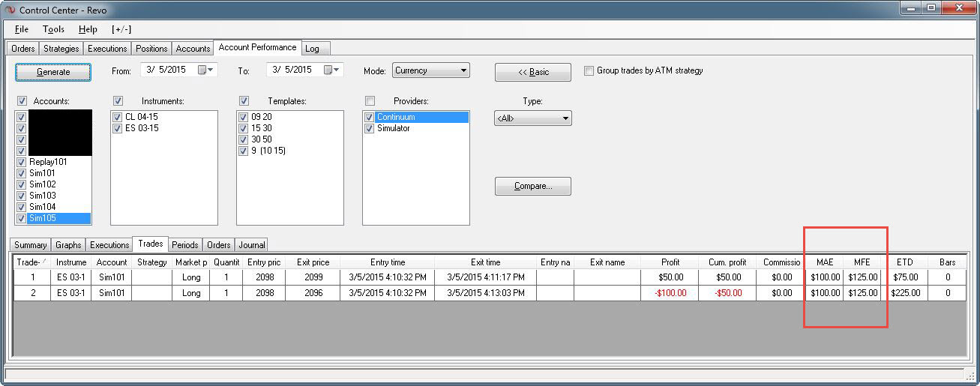Toggle the Templates select-all checkbox
Image resolution: width=980 pixels, height=386 pixels.
244,100
